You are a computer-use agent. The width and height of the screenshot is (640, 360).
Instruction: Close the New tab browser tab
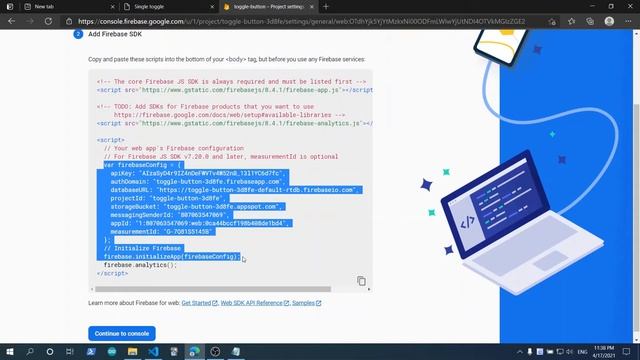(x=113, y=7)
